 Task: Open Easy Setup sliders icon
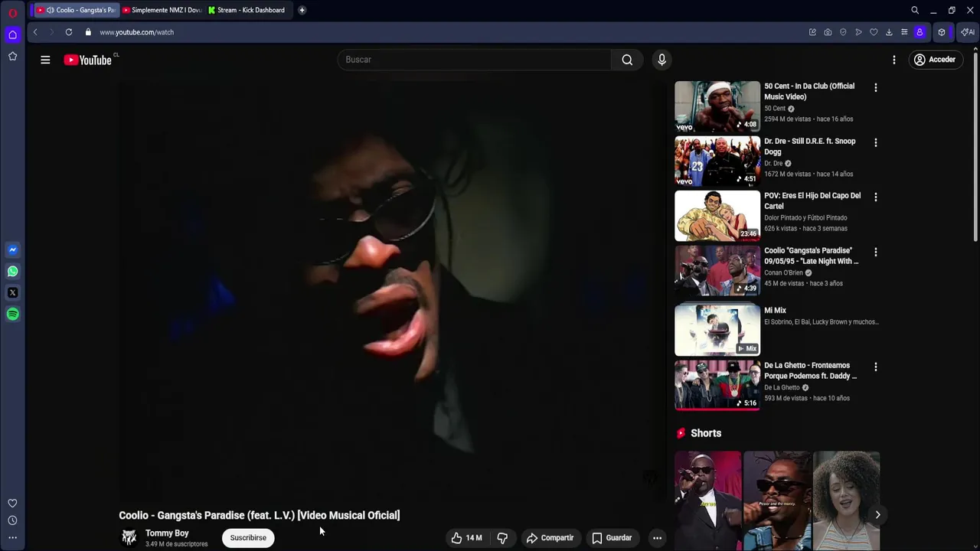coord(904,32)
